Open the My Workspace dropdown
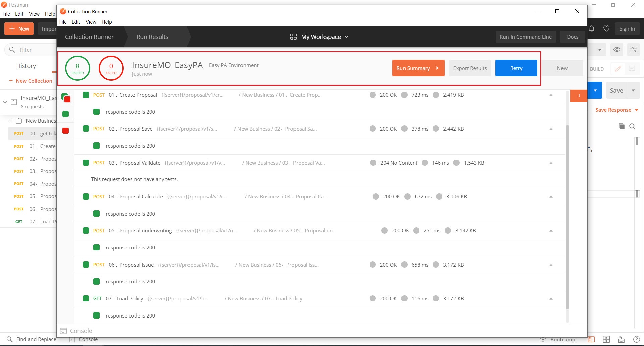Image resolution: width=644 pixels, height=346 pixels. click(319, 37)
